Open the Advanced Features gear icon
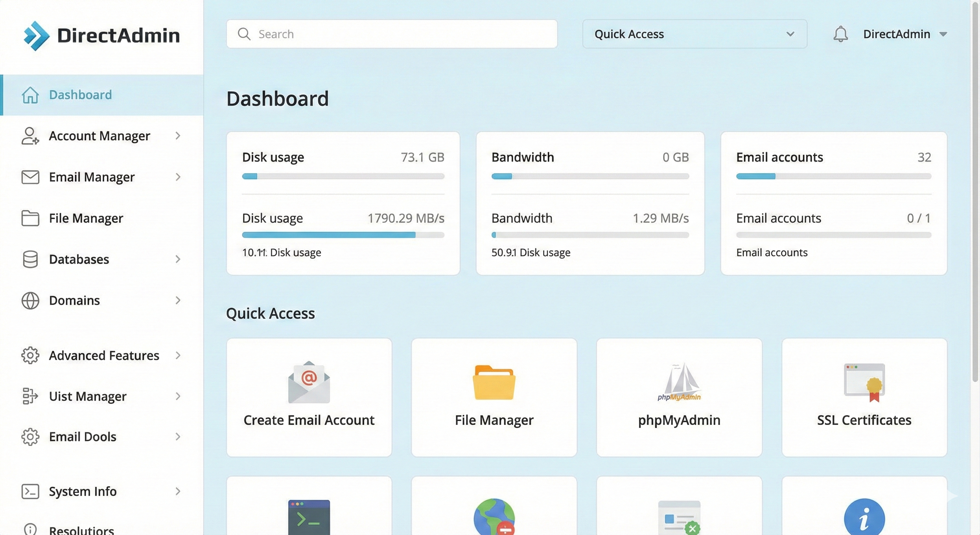 point(30,355)
